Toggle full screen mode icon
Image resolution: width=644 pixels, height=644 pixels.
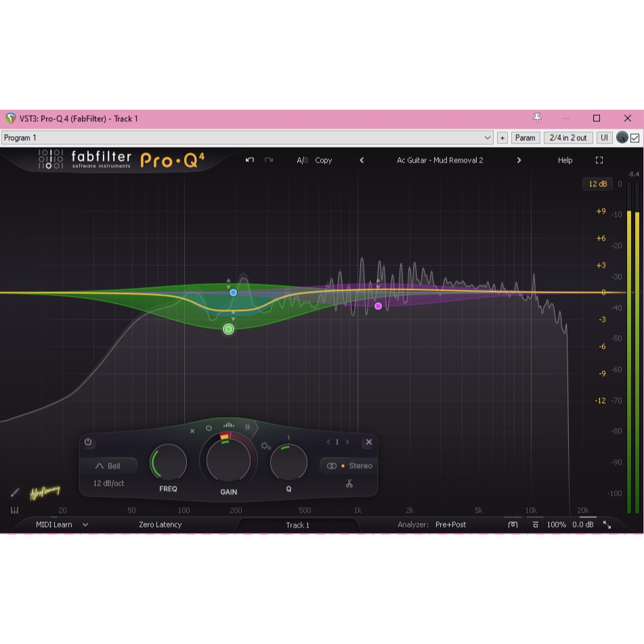tap(599, 160)
